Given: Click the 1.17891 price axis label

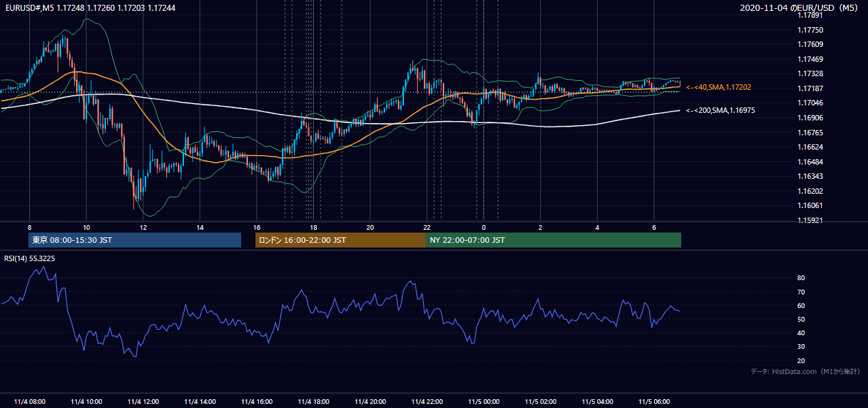Looking at the screenshot, I should click(x=811, y=16).
